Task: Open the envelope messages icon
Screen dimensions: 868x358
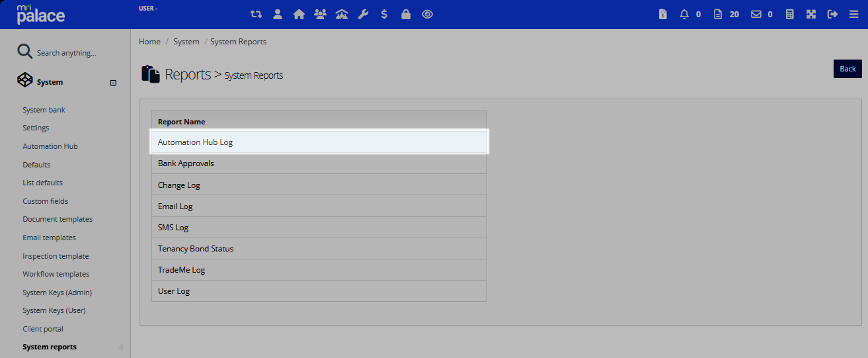Action: pyautogui.click(x=756, y=14)
